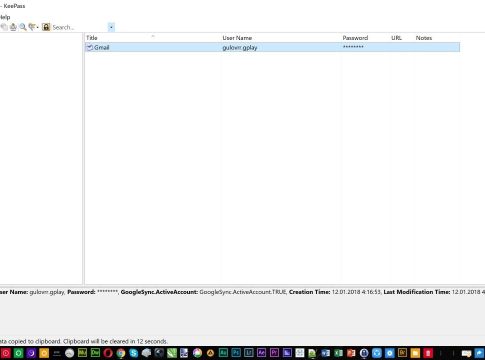The image size is (485, 360).
Task: Open Skype from the taskbar
Action: coord(134,353)
